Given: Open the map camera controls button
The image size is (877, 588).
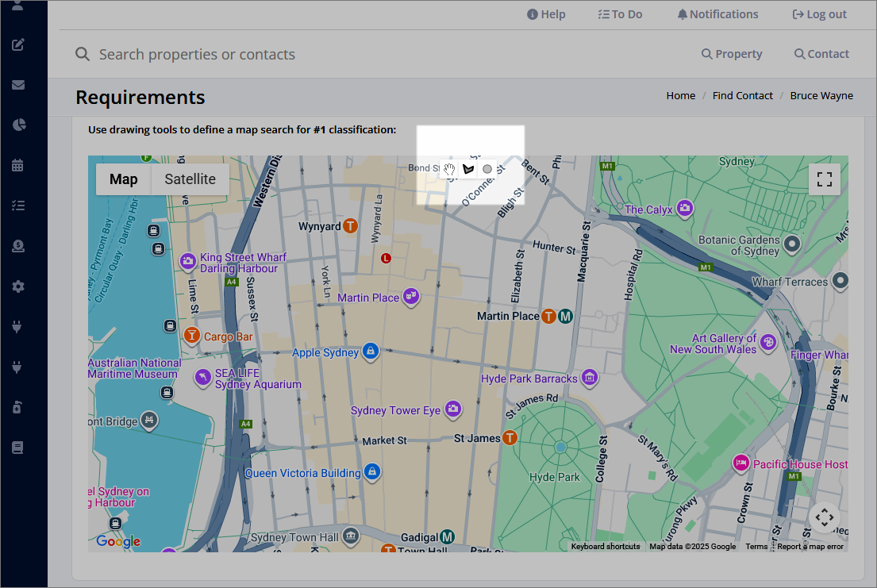Looking at the screenshot, I should [825, 517].
